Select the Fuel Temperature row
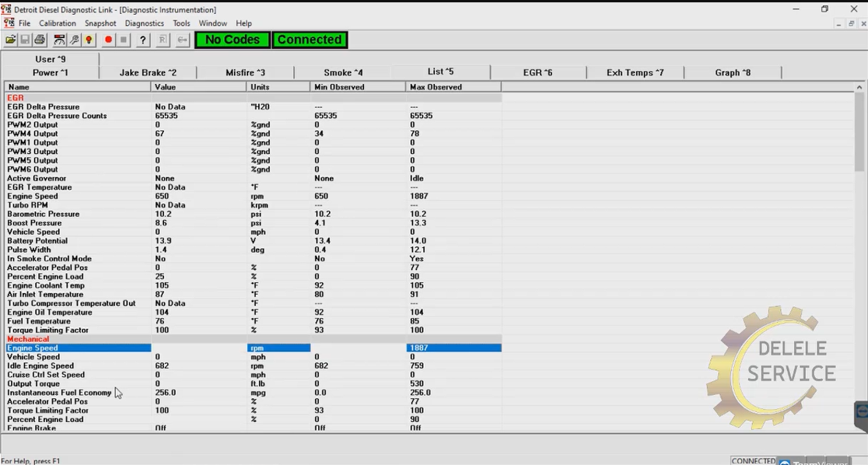This screenshot has width=868, height=465. coord(253,321)
